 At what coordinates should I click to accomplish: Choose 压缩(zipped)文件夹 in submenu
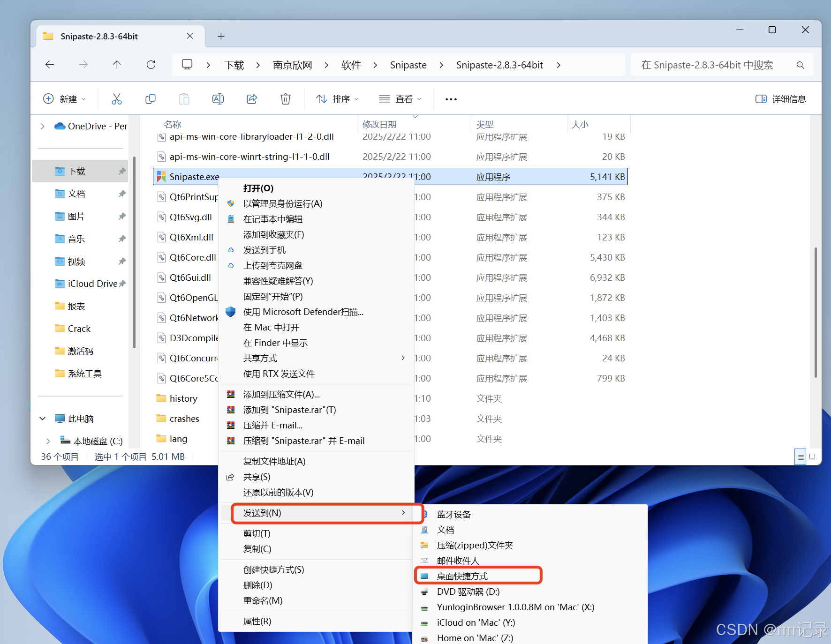pos(530,545)
